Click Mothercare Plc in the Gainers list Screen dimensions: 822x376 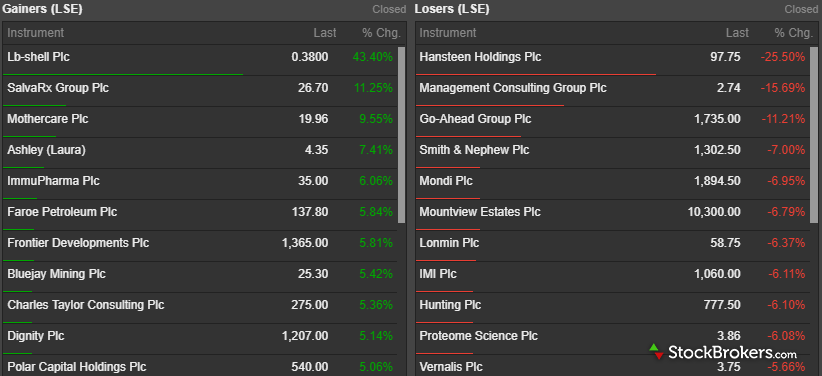pyautogui.click(x=48, y=119)
